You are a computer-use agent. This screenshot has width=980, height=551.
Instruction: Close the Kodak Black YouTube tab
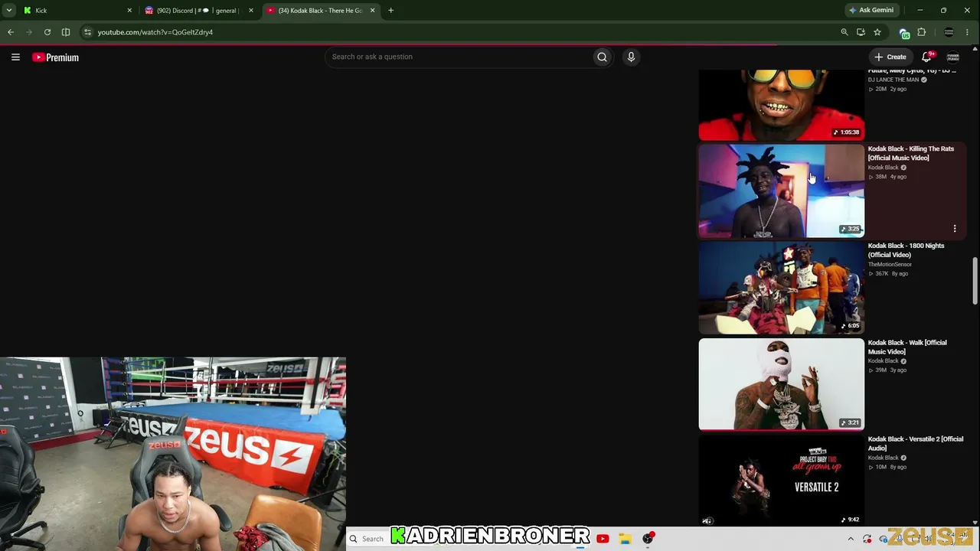(373, 11)
